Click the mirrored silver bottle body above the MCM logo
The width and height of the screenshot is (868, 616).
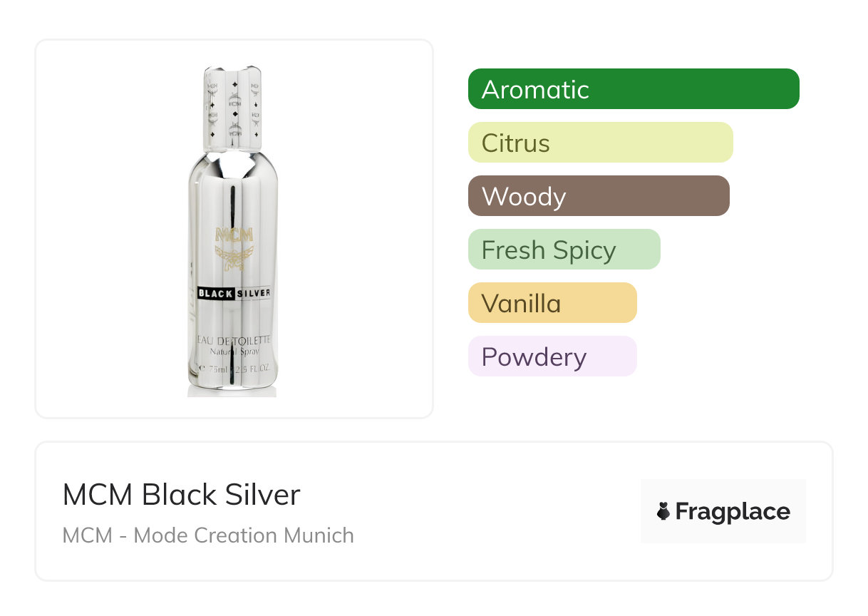(233, 192)
